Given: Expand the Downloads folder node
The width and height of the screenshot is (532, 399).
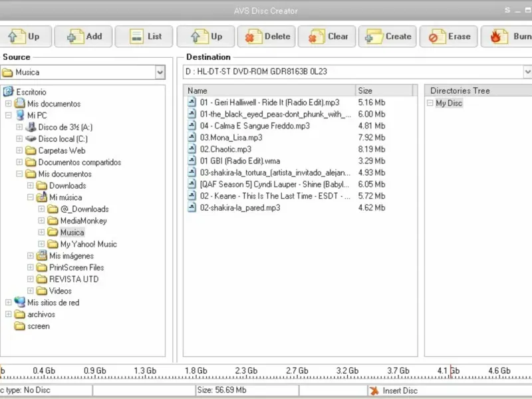Looking at the screenshot, I should (x=30, y=186).
